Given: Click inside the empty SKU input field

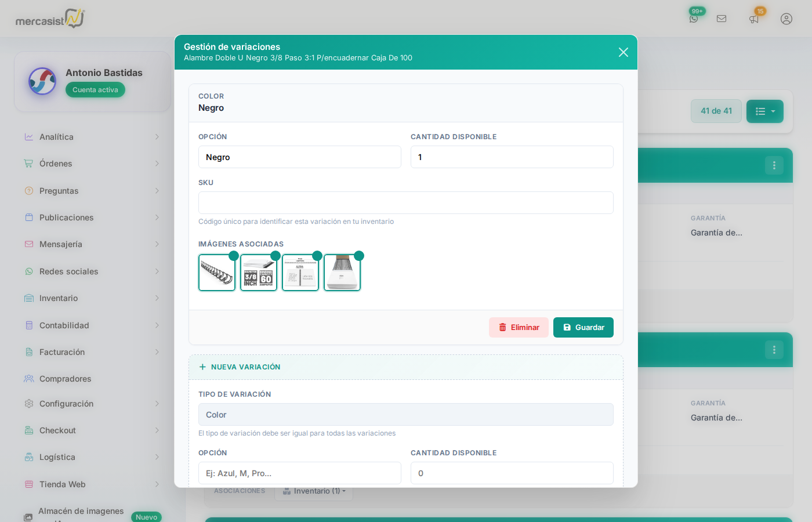Looking at the screenshot, I should click(x=405, y=202).
